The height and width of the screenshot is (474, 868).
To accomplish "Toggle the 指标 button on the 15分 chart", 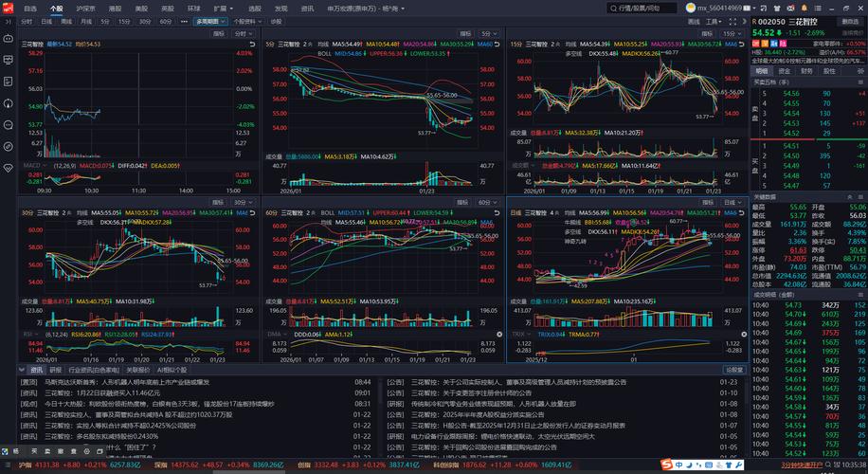I will click(710, 33).
